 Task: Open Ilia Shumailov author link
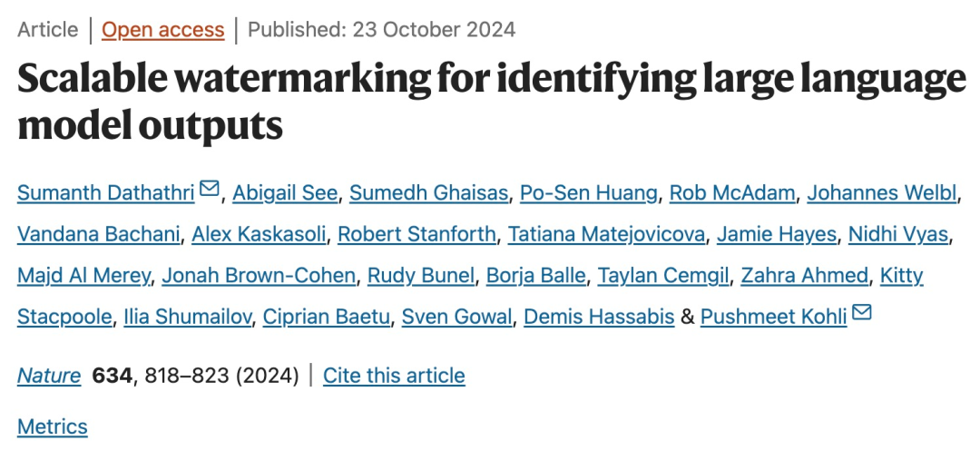click(188, 317)
